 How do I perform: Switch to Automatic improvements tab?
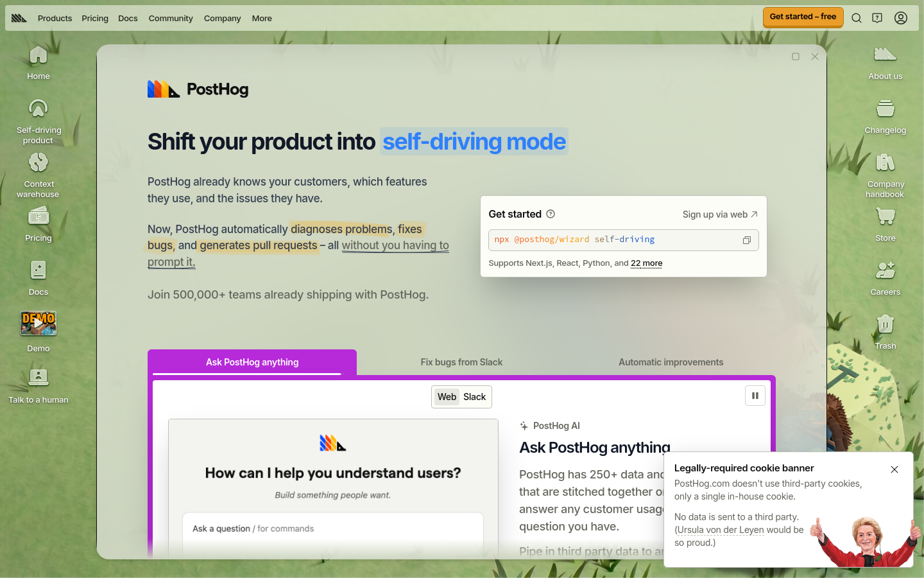pyautogui.click(x=671, y=362)
